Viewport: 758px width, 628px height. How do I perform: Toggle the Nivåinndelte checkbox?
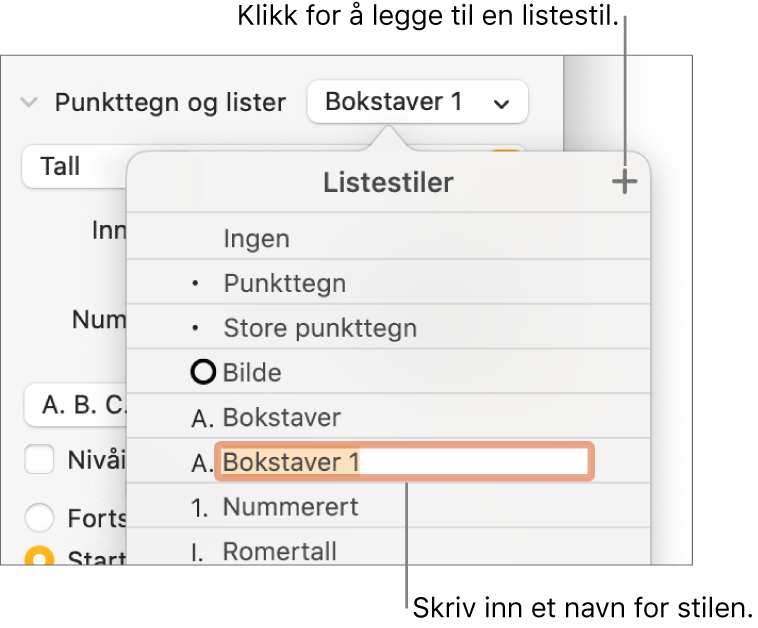click(x=39, y=459)
